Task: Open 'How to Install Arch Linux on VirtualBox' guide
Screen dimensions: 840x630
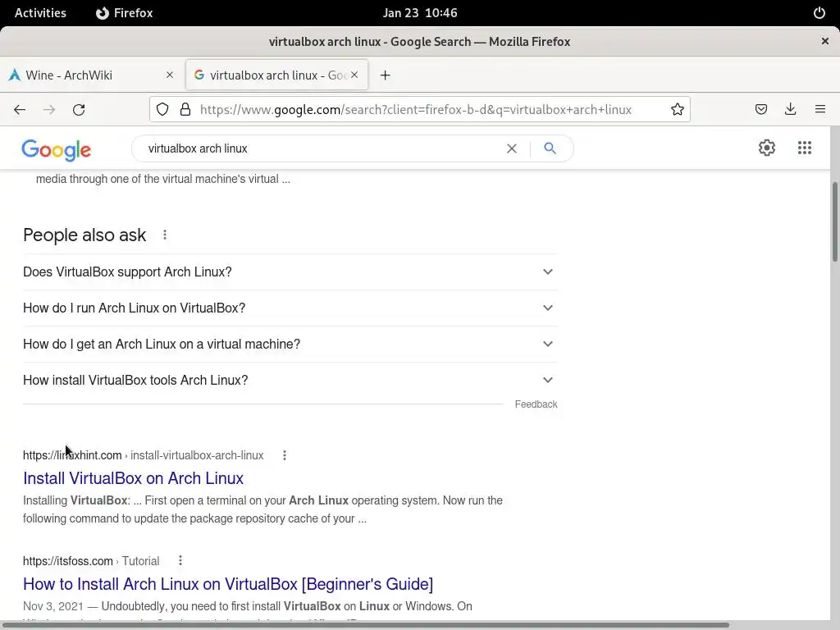Action: 228,584
